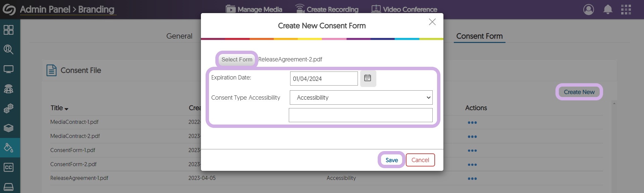Select the branding paint bucket sidebar icon
644x193 pixels.
(x=8, y=148)
